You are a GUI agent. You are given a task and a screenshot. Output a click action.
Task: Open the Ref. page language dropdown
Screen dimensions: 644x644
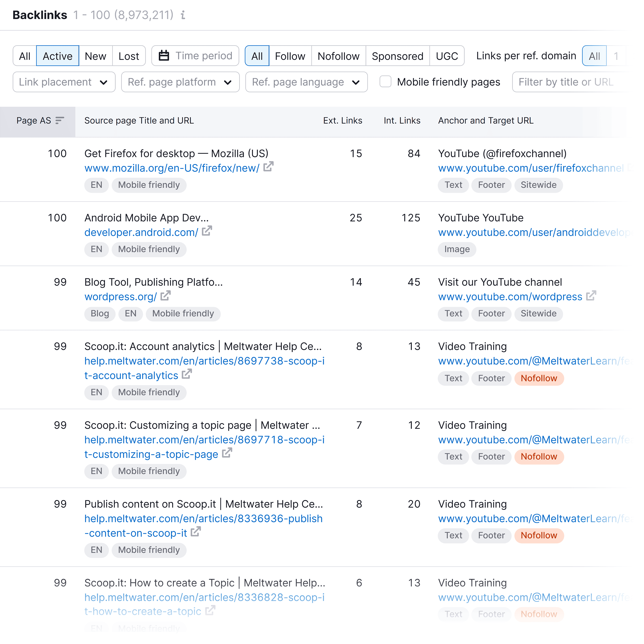coord(306,82)
